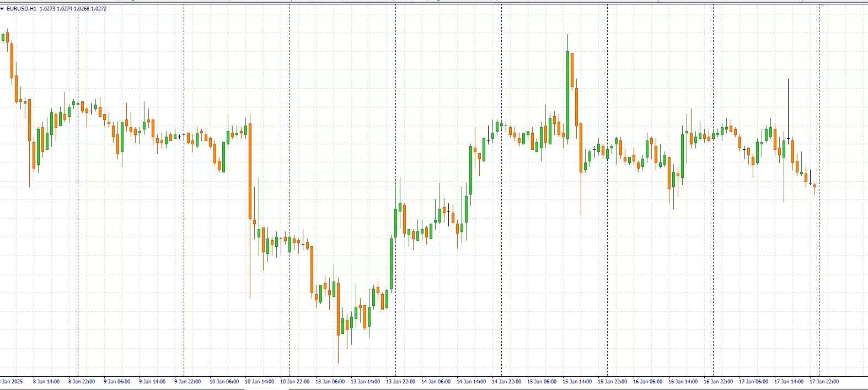Click the 15 Jan 06:00 time label
Screen dimensions: 868x390
(x=542, y=381)
